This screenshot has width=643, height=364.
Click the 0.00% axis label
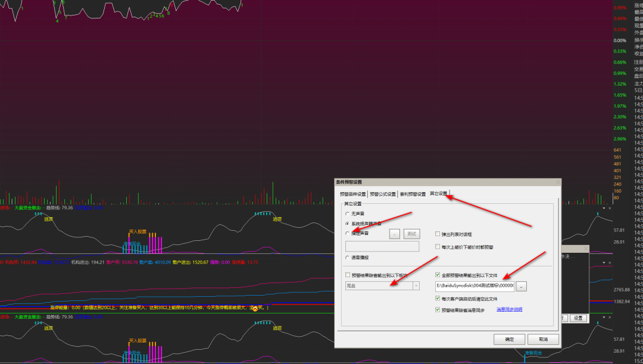coord(620,40)
